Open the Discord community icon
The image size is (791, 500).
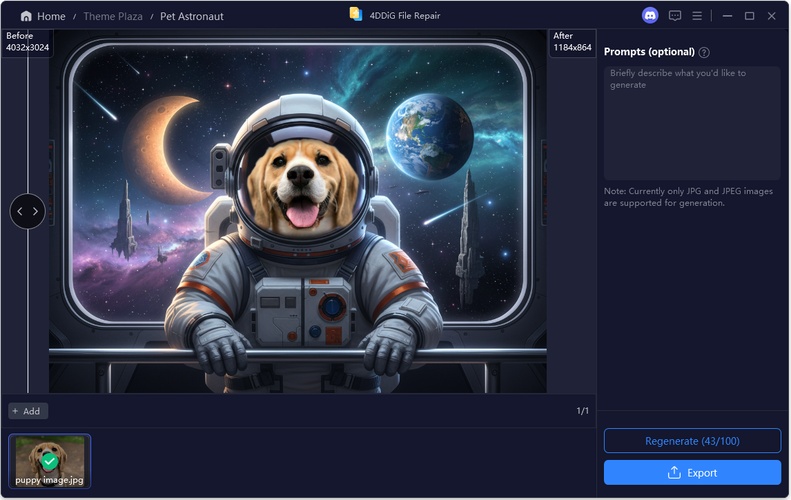(650, 16)
